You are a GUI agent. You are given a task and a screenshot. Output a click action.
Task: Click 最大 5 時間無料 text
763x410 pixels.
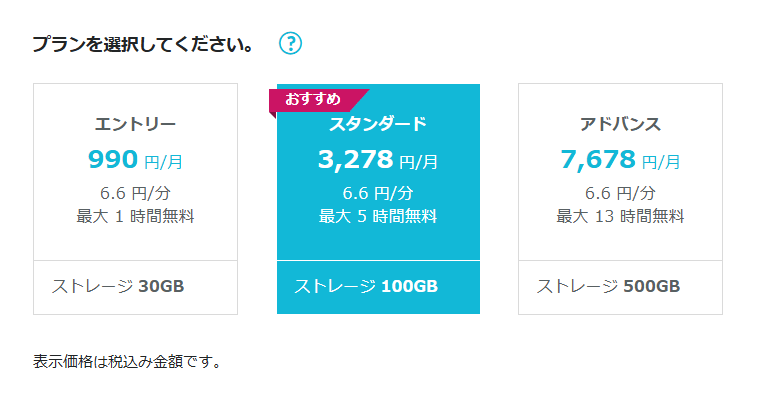378,216
